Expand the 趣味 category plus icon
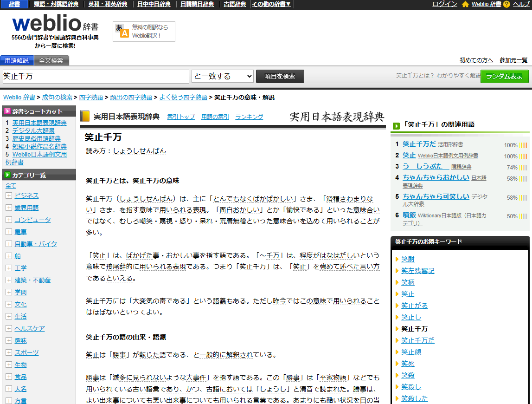Image resolution: width=532 pixels, height=404 pixels. [9, 340]
